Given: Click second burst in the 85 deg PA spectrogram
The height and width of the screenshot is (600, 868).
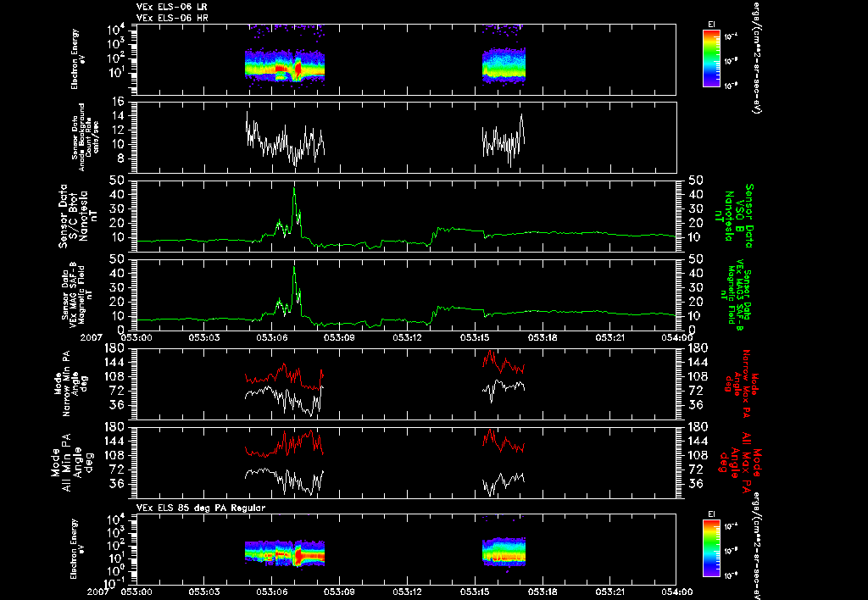Looking at the screenshot, I should (504, 552).
